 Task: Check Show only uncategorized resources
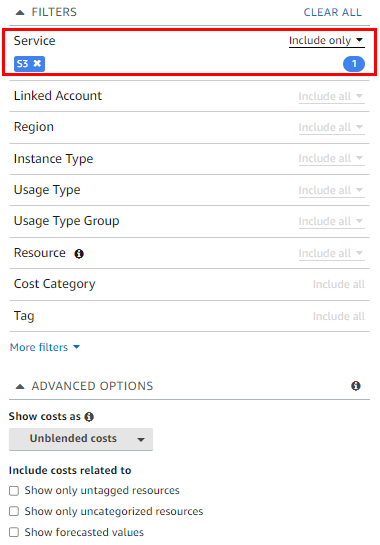pos(14,511)
